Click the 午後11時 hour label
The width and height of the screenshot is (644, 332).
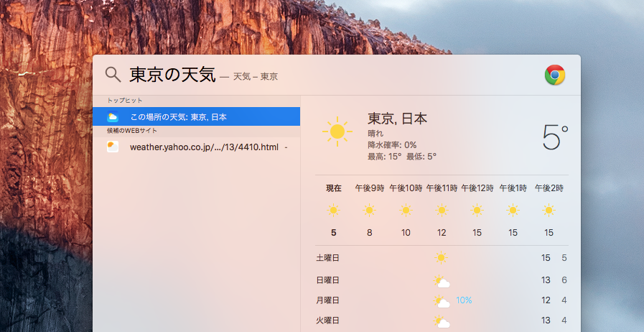pyautogui.click(x=442, y=188)
